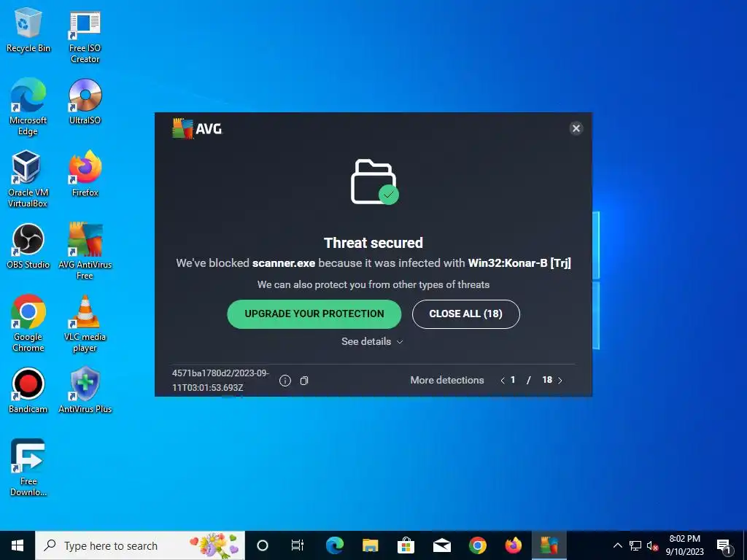
Task: Select the Google Chrome desktop shortcut
Action: (x=28, y=323)
